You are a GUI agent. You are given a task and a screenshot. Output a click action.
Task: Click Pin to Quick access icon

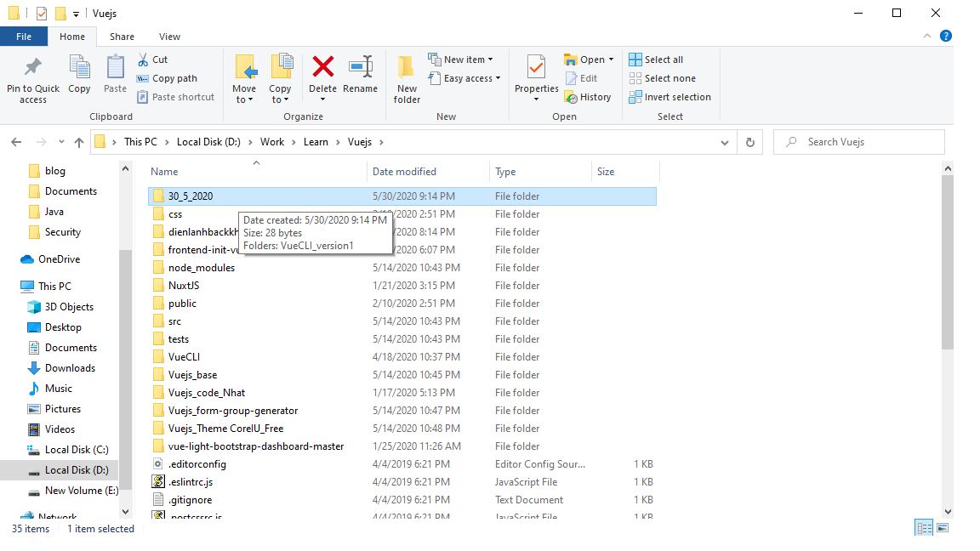[33, 67]
